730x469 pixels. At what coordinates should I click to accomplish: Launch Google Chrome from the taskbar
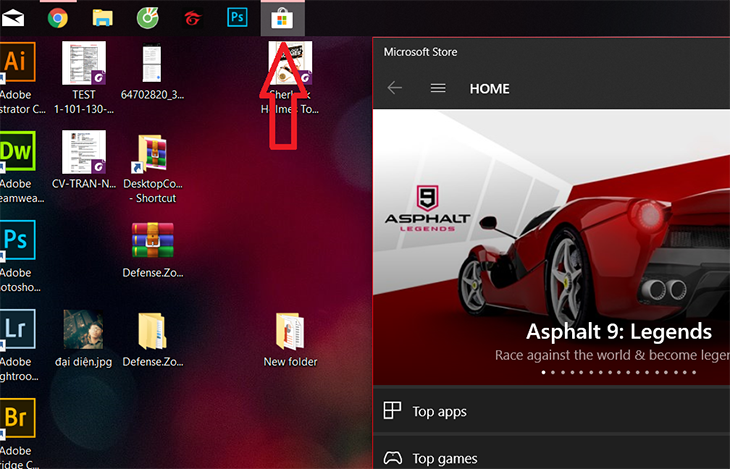58,19
